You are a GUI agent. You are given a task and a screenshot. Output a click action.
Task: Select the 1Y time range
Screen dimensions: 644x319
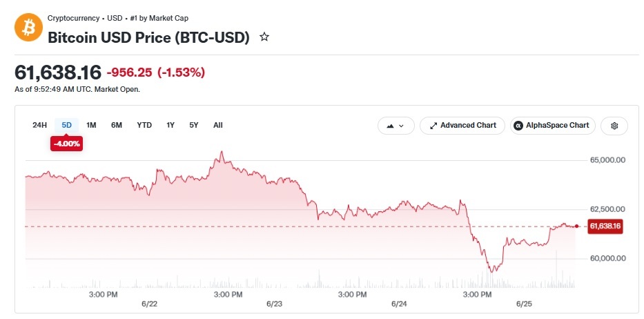click(170, 126)
